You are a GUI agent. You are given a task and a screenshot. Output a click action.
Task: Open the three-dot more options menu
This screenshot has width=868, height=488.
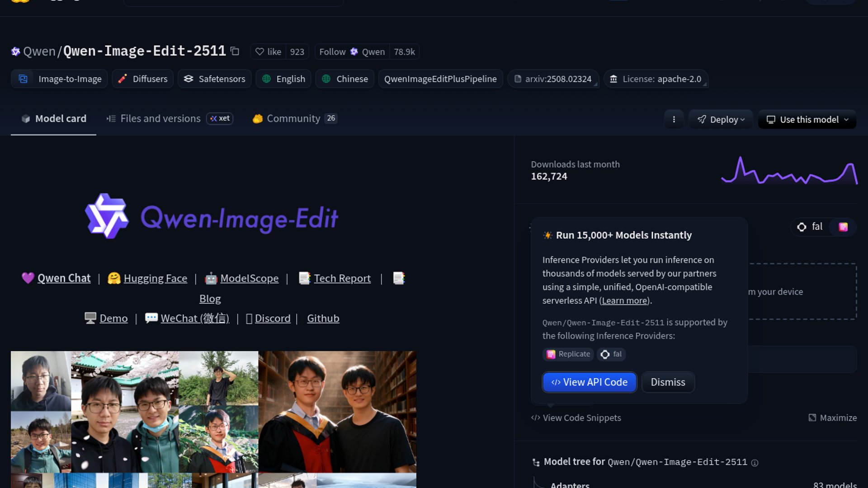674,119
